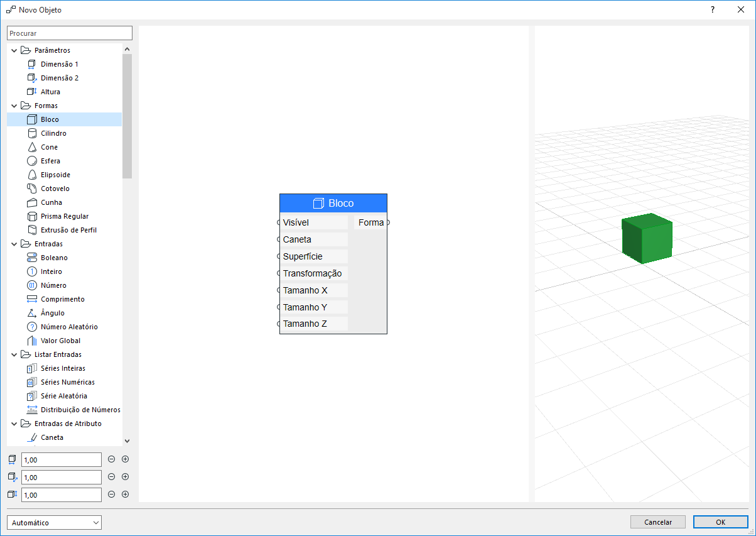Select the Dimensão 2 parameter icon
Screen dimensions: 756x536
coord(33,78)
